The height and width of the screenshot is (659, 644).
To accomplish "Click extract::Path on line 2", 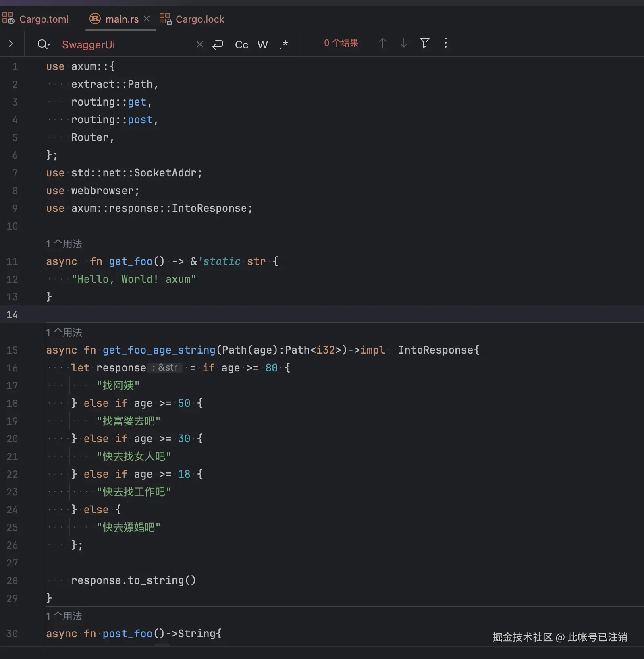I will 112,84.
